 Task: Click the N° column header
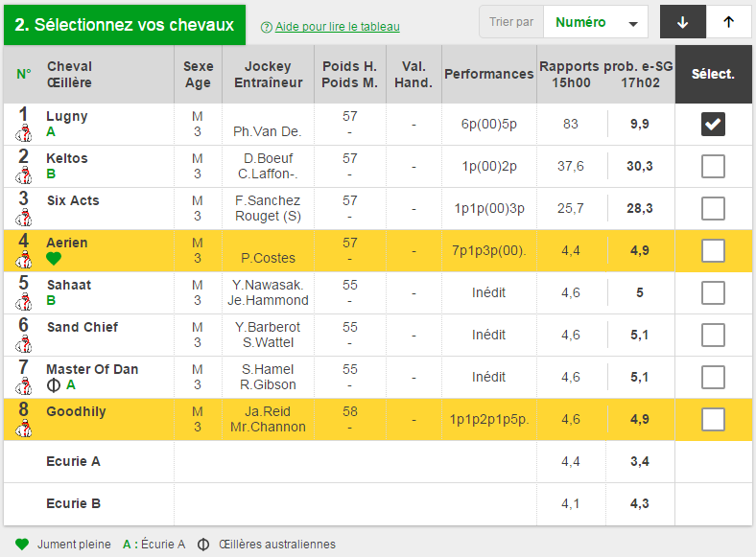[x=24, y=74]
